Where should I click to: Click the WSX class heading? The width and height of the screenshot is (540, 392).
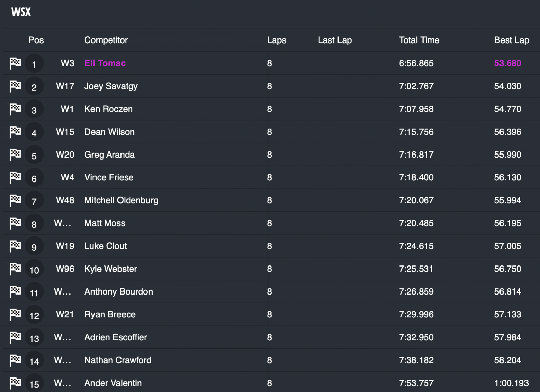click(x=21, y=12)
